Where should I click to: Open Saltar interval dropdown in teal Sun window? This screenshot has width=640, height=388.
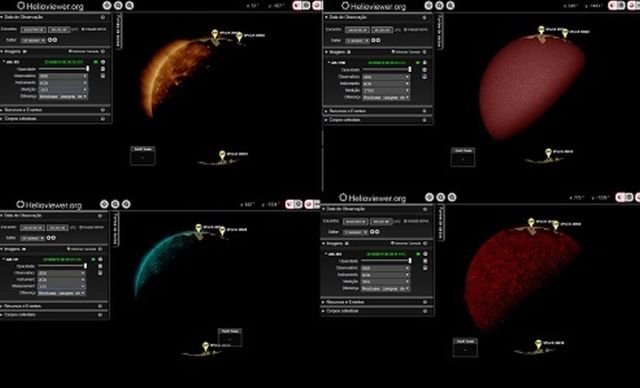click(32, 238)
